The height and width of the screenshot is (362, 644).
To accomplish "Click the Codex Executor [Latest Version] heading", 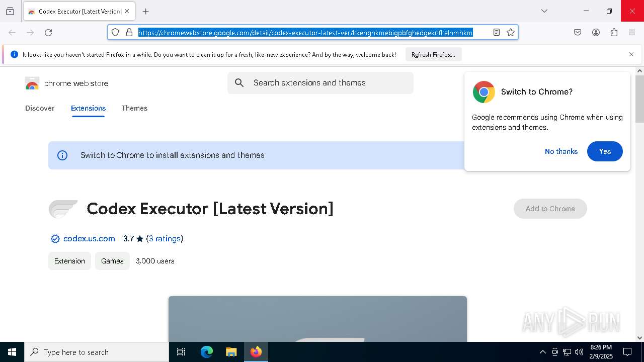I will tap(210, 209).
